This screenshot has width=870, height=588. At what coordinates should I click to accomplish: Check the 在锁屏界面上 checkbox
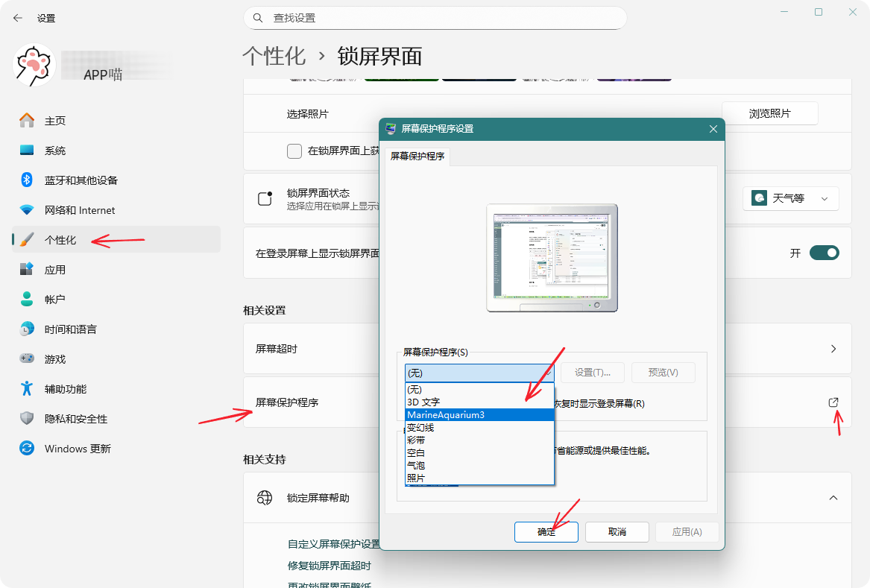point(294,151)
